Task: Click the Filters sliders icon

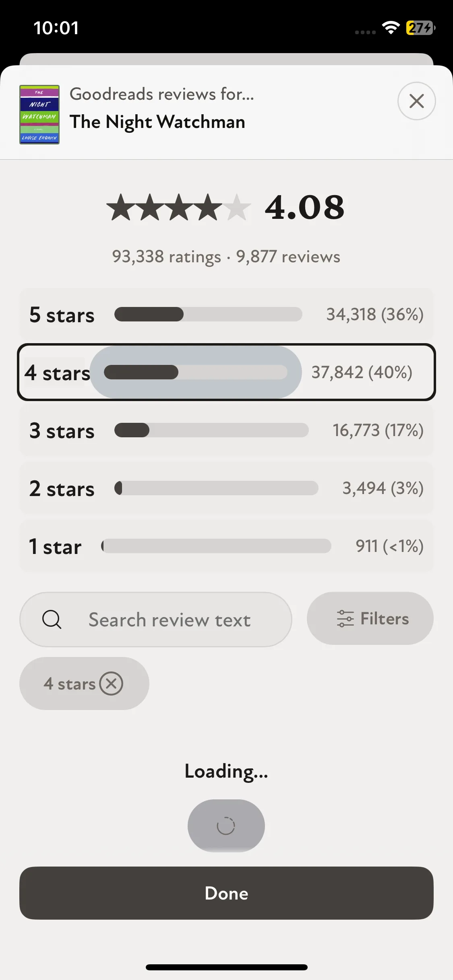Action: (345, 619)
